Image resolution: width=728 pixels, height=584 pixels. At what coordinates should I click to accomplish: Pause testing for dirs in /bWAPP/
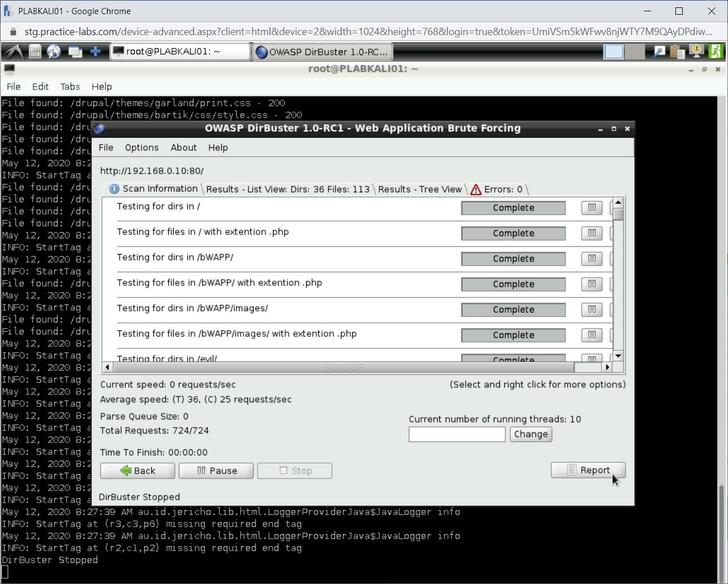(x=591, y=259)
